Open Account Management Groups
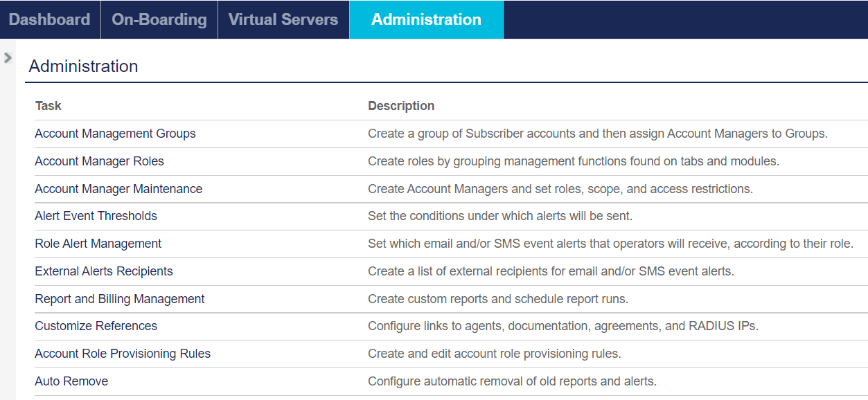868x400 pixels. (115, 134)
